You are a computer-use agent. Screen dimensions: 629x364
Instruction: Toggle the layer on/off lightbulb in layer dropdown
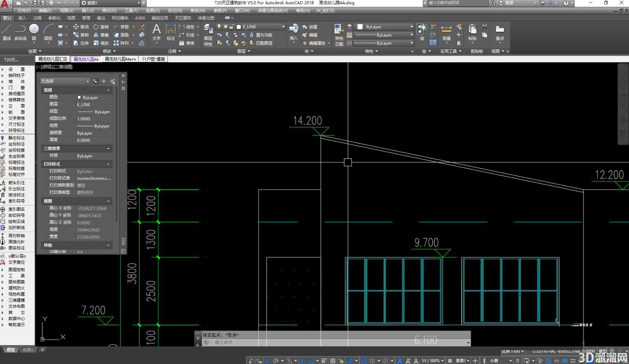pos(219,27)
